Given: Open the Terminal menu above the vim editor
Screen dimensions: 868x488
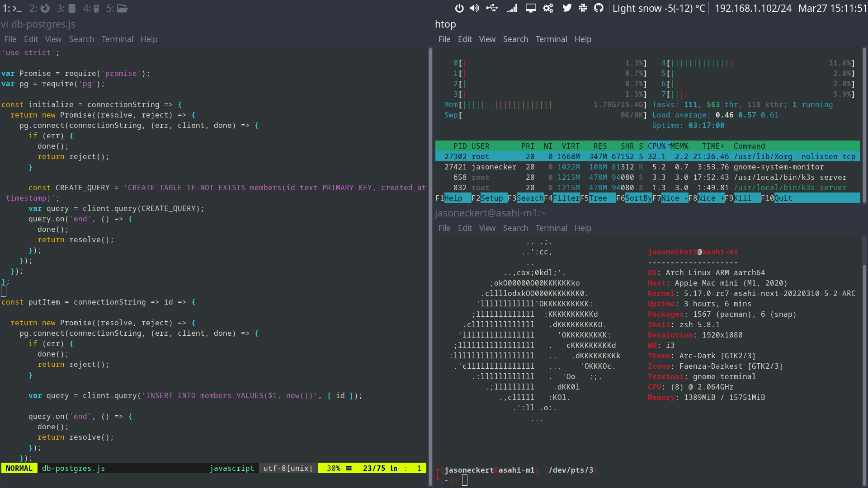Looking at the screenshot, I should tap(117, 39).
